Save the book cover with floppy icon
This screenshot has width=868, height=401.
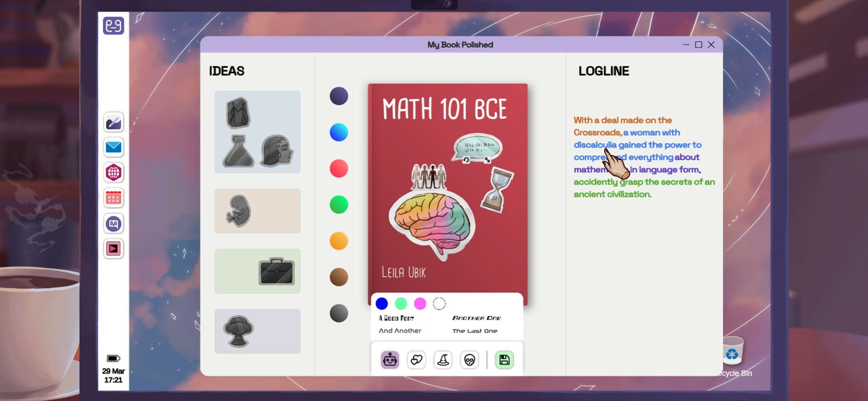click(x=504, y=360)
